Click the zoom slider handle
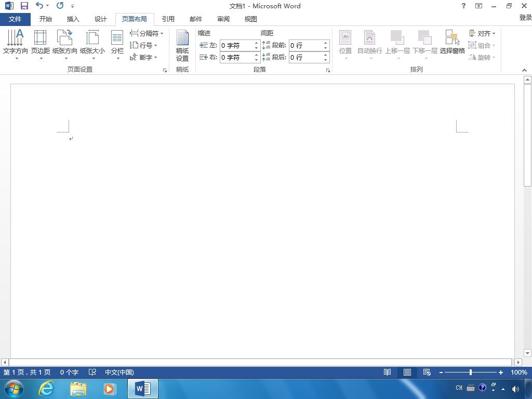 click(471, 372)
